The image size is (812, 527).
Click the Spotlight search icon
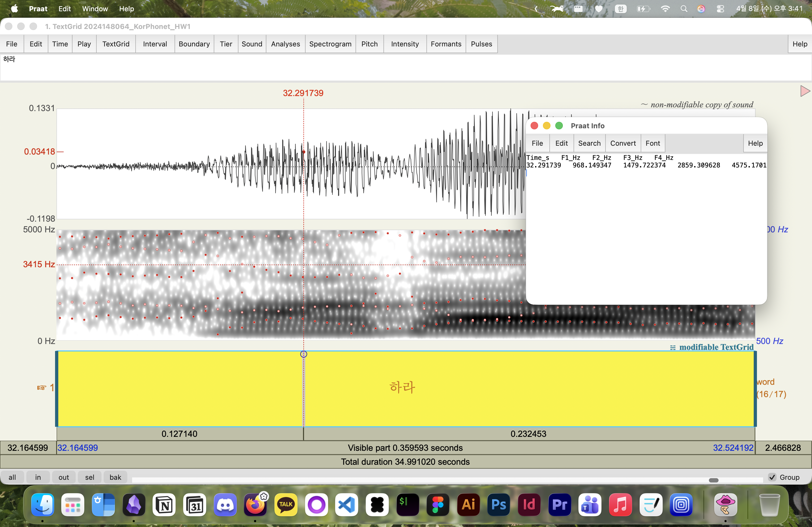click(684, 9)
